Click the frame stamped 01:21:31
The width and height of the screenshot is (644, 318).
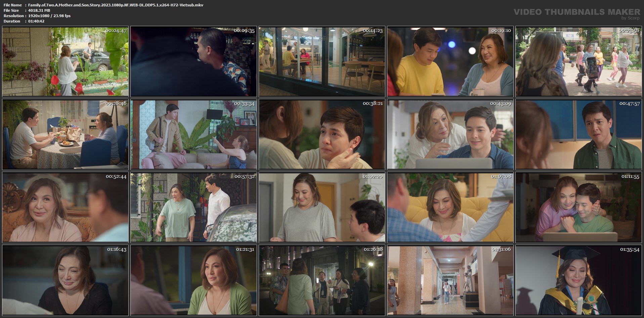tap(194, 280)
